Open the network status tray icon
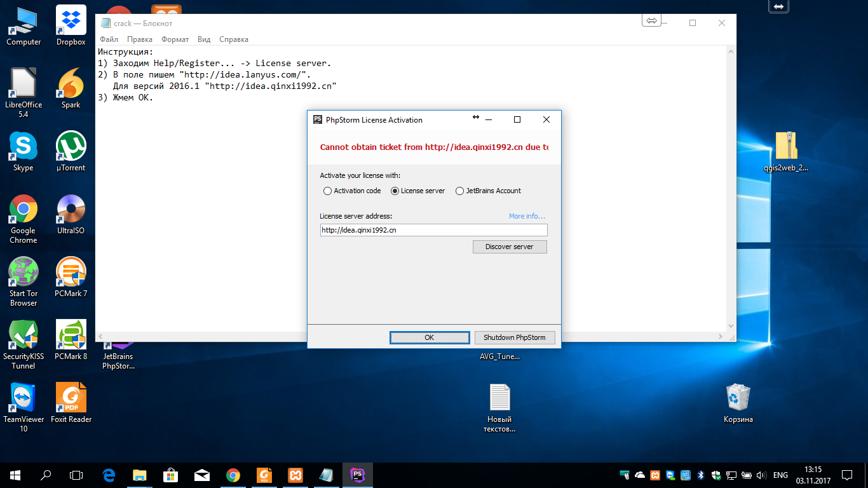This screenshot has height=488, width=868. coord(731,475)
